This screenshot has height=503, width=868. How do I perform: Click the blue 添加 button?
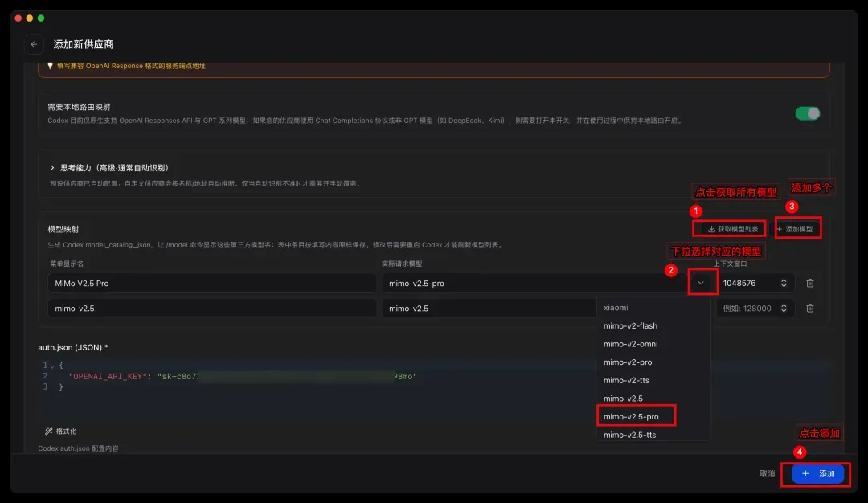(817, 474)
